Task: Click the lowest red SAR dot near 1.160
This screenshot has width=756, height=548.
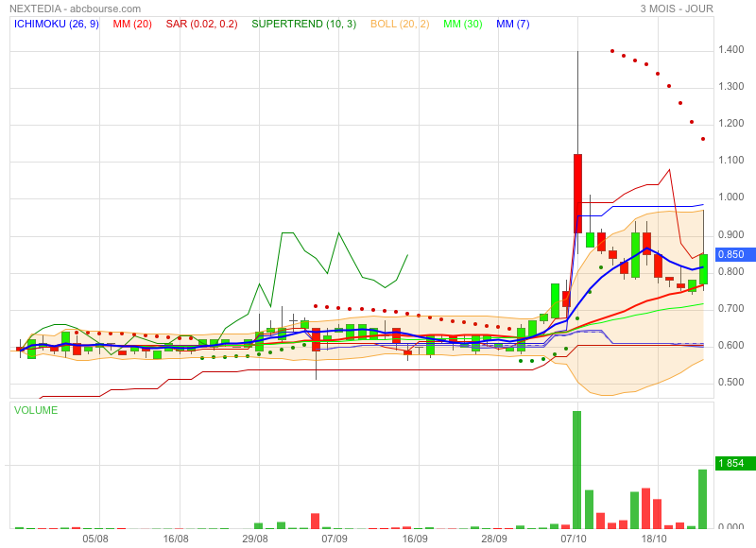Action: pos(703,139)
